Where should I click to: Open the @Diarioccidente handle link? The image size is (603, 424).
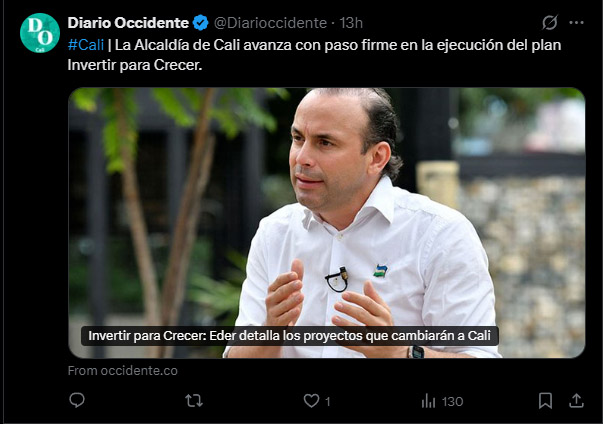click(x=270, y=23)
